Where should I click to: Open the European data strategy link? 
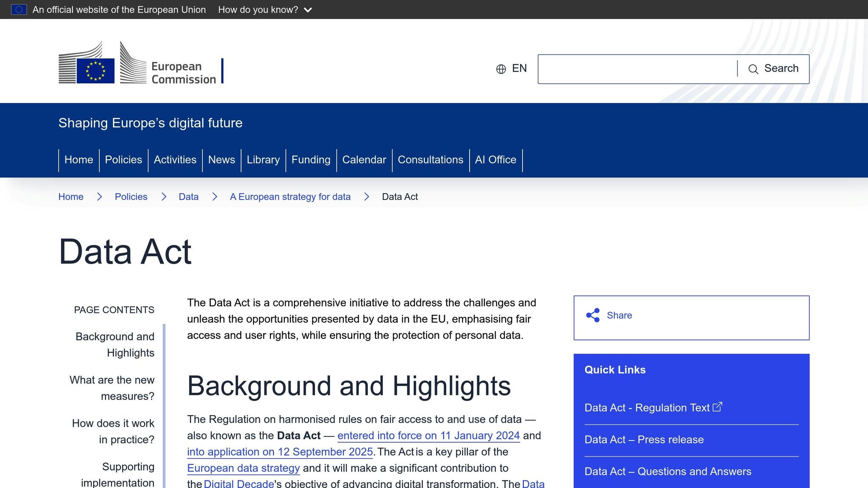pos(243,468)
